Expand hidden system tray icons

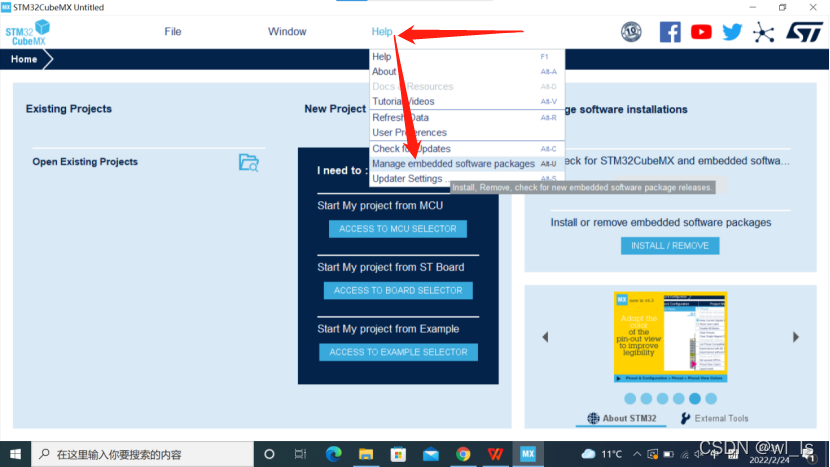coord(637,454)
